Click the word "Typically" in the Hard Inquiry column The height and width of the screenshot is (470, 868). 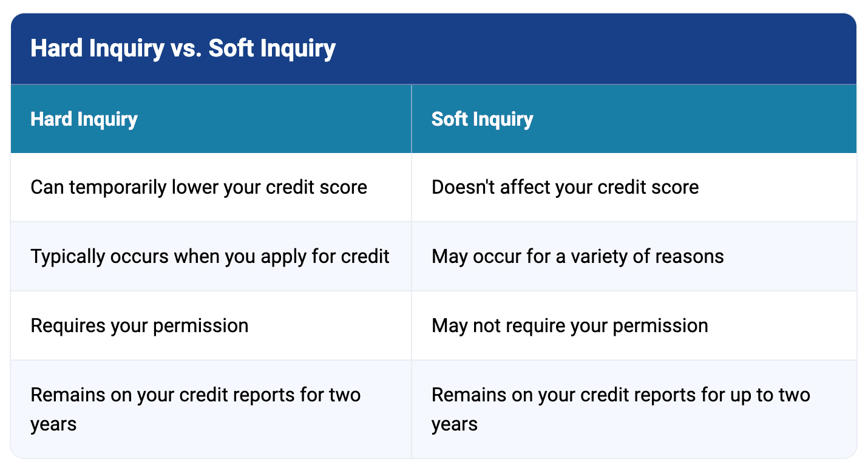click(67, 256)
